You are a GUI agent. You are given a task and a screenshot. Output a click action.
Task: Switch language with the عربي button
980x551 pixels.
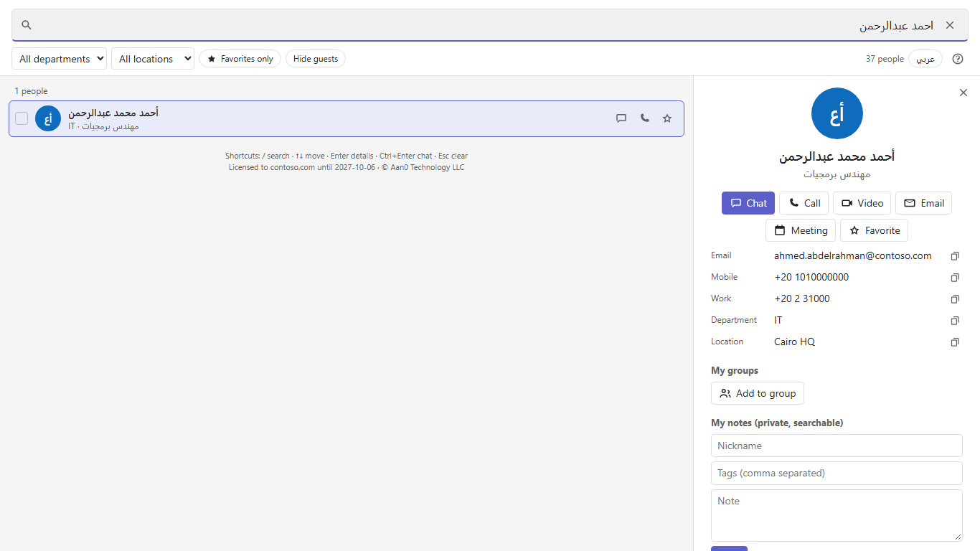tap(925, 59)
